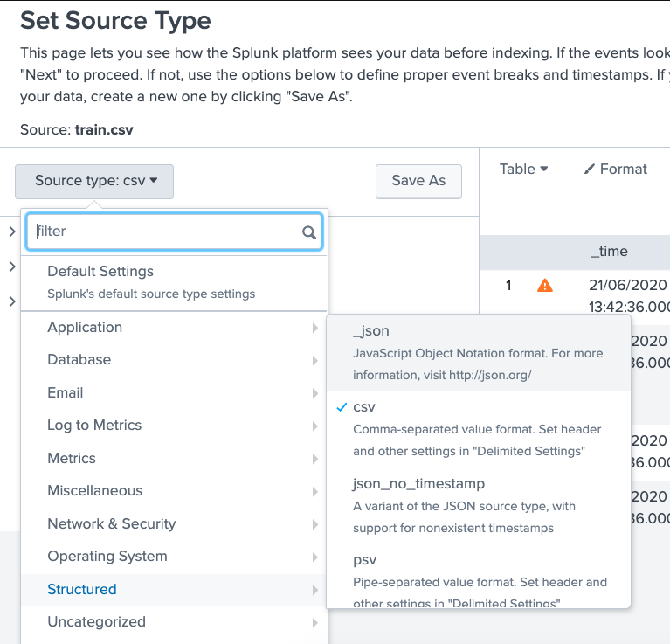Click the Set Source Type heading
The height and width of the screenshot is (644, 670).
click(115, 20)
